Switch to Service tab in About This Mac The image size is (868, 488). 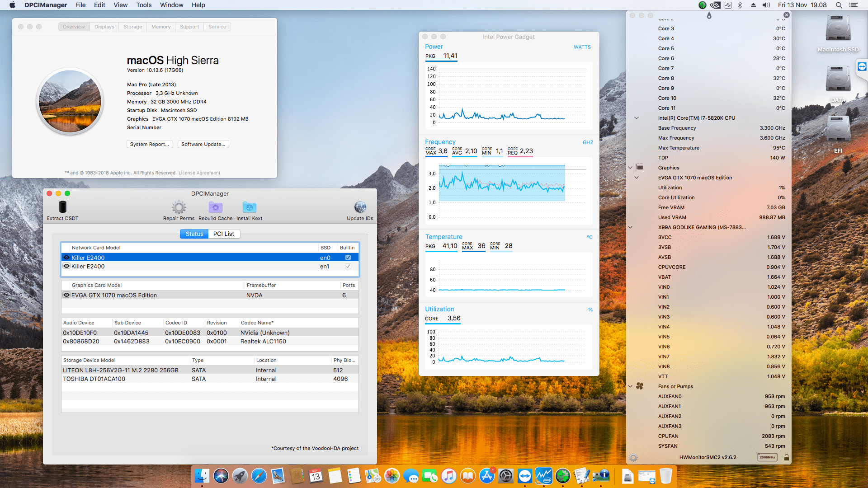217,27
